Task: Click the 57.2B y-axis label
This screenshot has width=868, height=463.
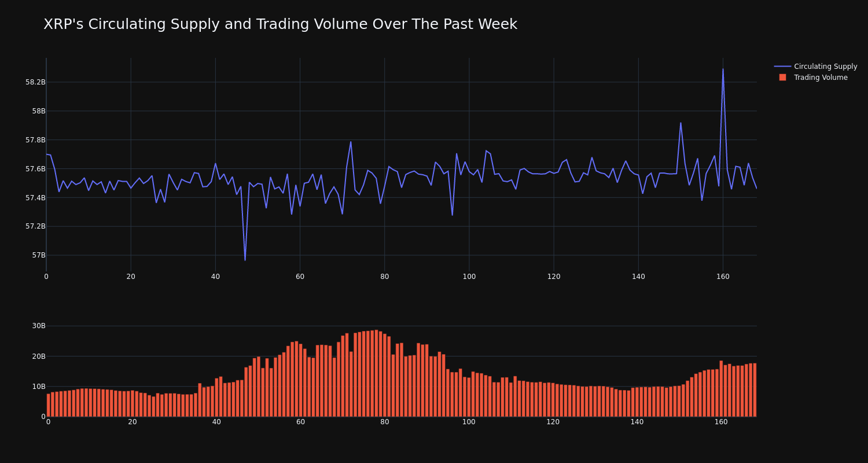Action: coord(35,226)
